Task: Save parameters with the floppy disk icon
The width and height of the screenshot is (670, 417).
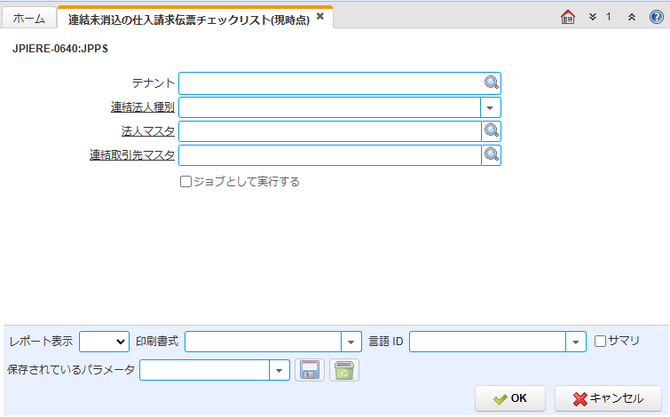Action: point(310,370)
